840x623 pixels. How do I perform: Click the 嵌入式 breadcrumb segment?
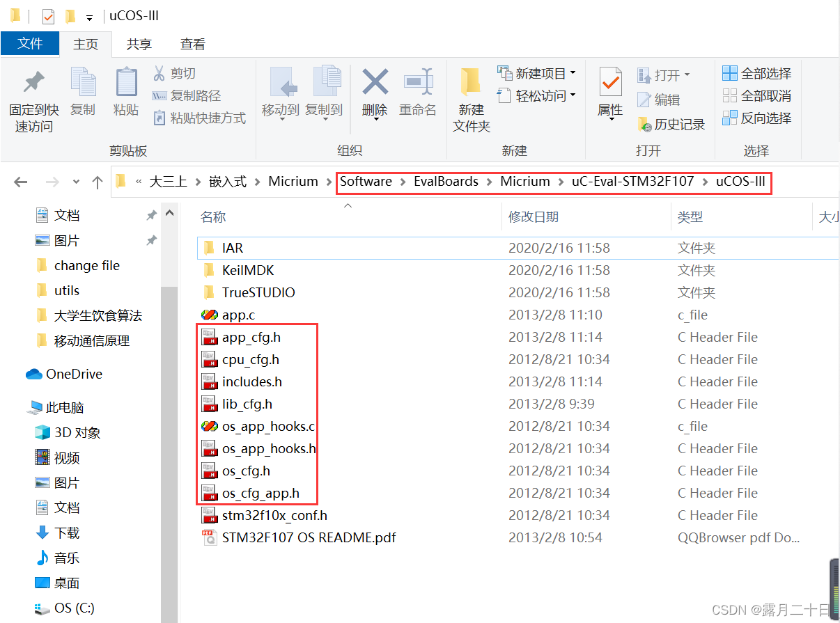coord(228,181)
